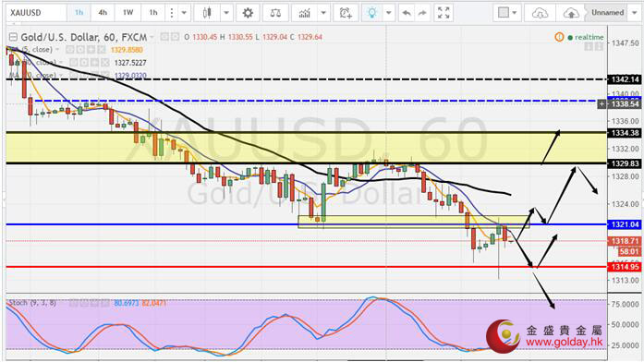
Task: Click the XAUUSD symbol search field
Action: point(36,13)
